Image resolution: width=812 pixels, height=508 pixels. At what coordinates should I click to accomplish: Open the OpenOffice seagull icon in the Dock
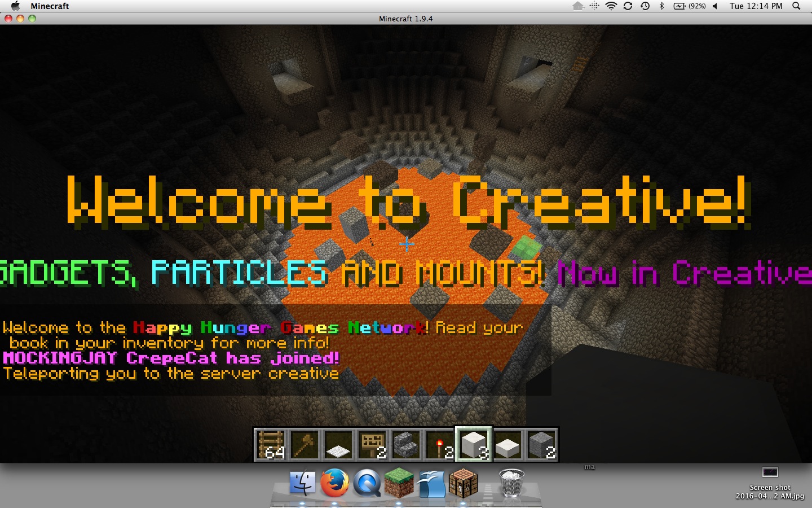[x=431, y=483]
